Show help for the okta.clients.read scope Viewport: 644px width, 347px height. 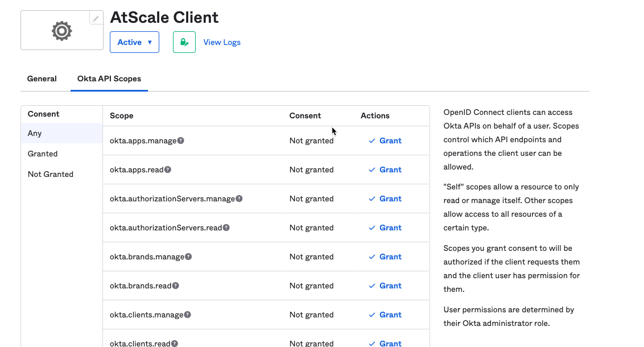point(175,344)
